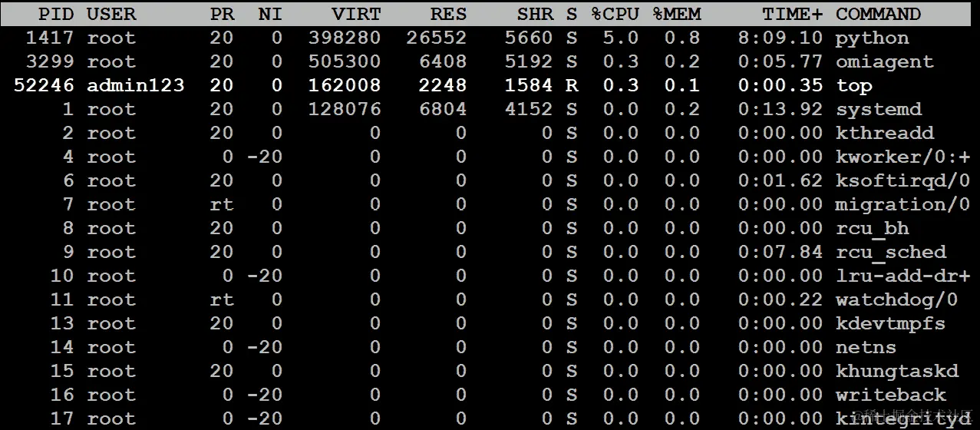Click the %MEM column header

pos(676,14)
